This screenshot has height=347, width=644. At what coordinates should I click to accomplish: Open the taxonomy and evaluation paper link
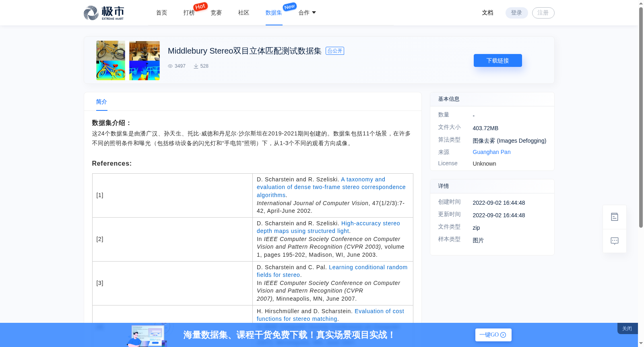(331, 187)
